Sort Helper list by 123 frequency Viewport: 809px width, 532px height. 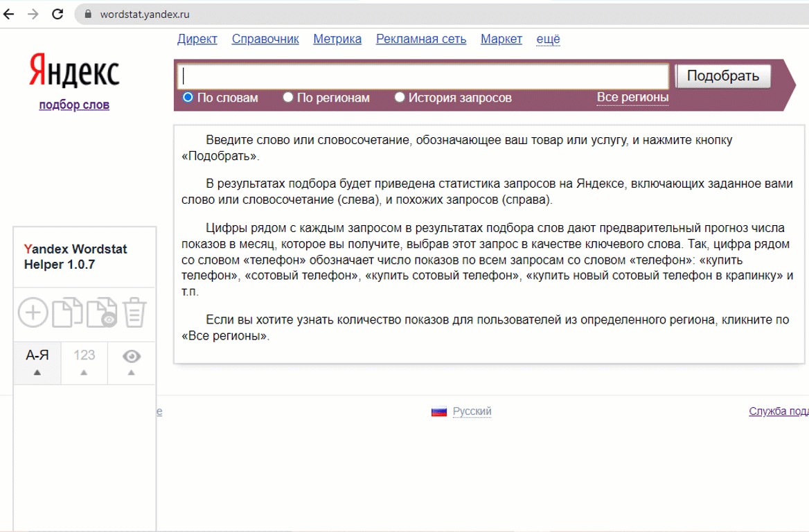click(x=84, y=363)
